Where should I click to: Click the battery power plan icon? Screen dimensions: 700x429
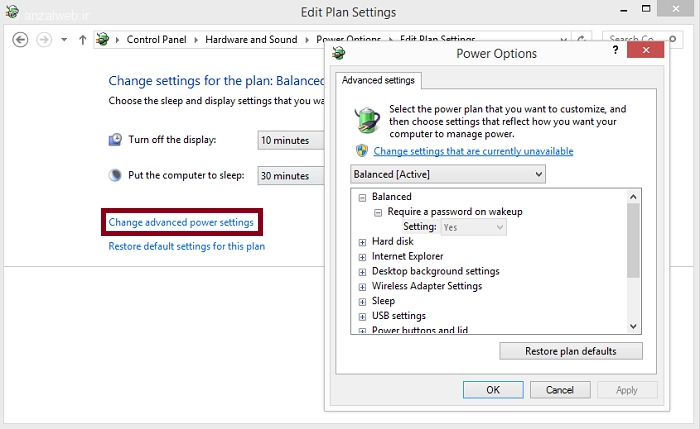[367, 120]
